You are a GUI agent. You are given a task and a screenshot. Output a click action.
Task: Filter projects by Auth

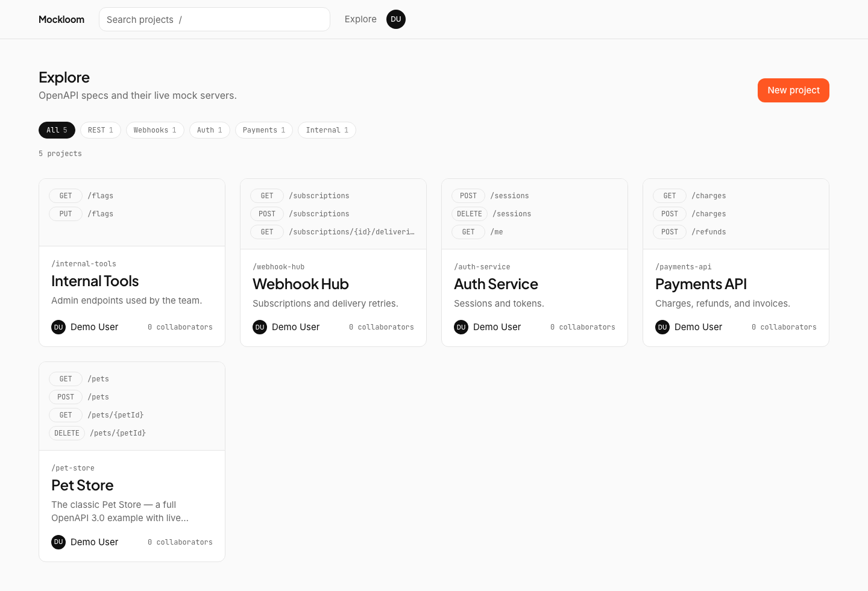click(x=210, y=130)
